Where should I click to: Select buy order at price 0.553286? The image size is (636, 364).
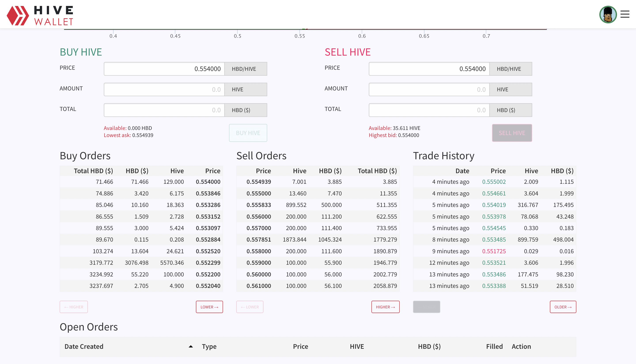(x=141, y=205)
